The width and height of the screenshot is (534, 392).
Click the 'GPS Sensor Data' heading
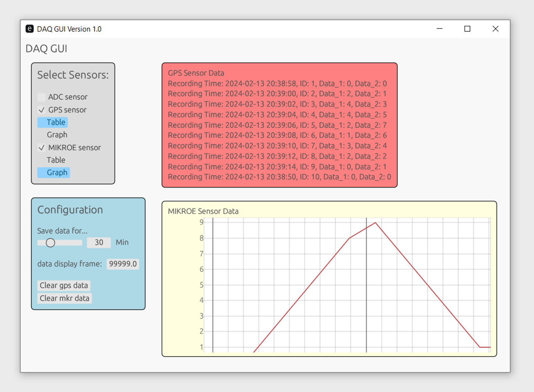click(x=196, y=73)
